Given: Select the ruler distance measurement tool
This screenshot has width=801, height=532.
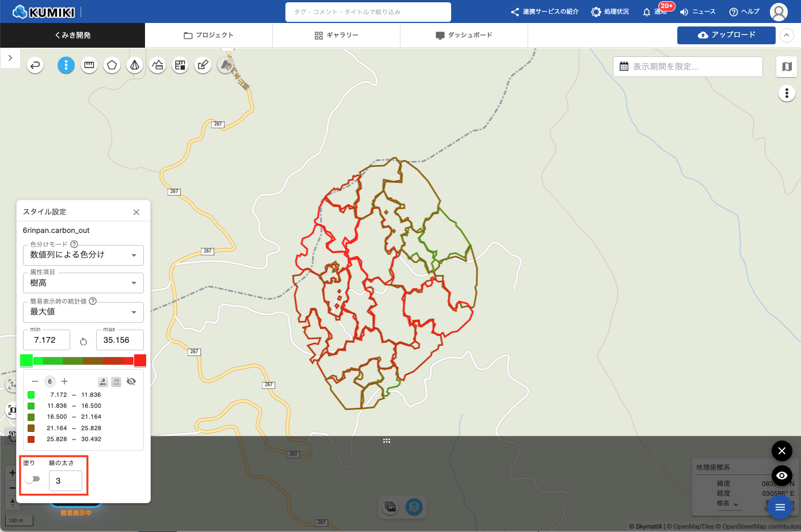Looking at the screenshot, I should tap(89, 65).
